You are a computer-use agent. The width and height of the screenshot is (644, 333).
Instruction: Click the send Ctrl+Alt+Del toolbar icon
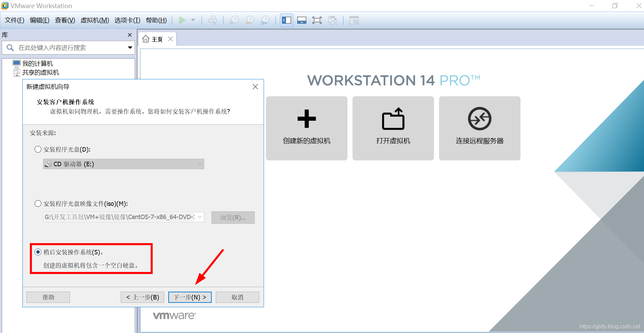point(213,20)
